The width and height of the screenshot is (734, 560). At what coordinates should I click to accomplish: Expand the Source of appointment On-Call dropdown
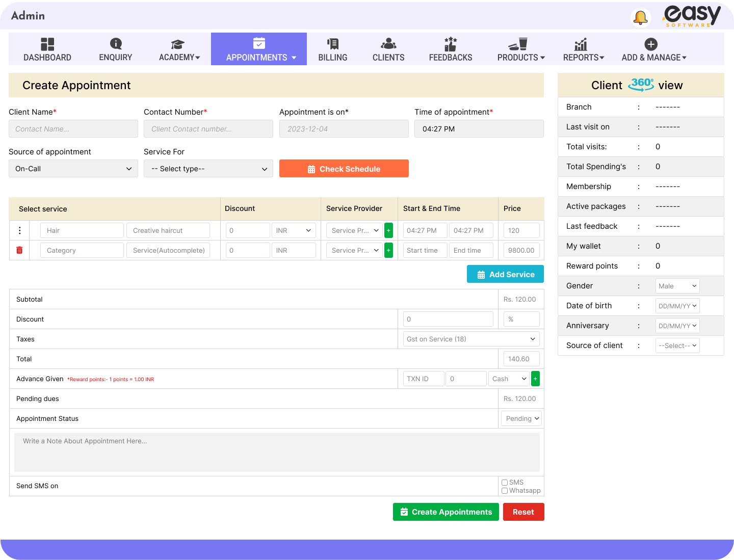[x=73, y=169]
